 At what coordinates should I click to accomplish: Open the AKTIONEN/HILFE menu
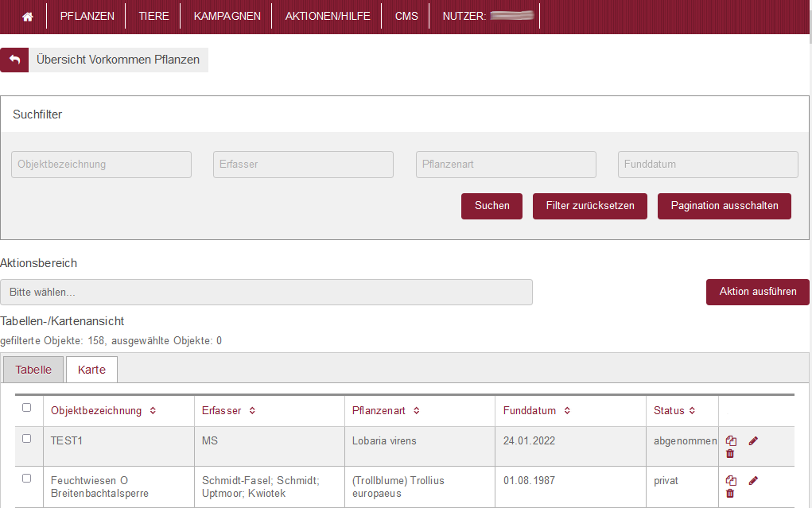point(328,16)
